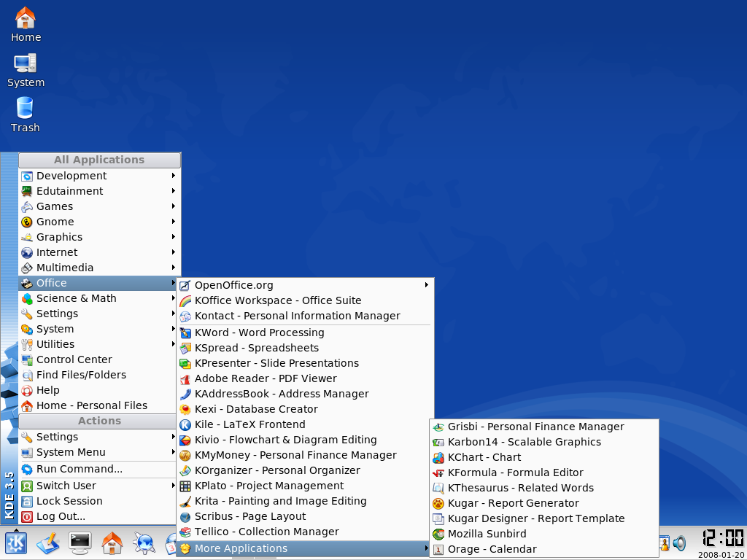Viewport: 747px width, 560px height.
Task: Launch KThesaurus - Related Words
Action: (544, 488)
